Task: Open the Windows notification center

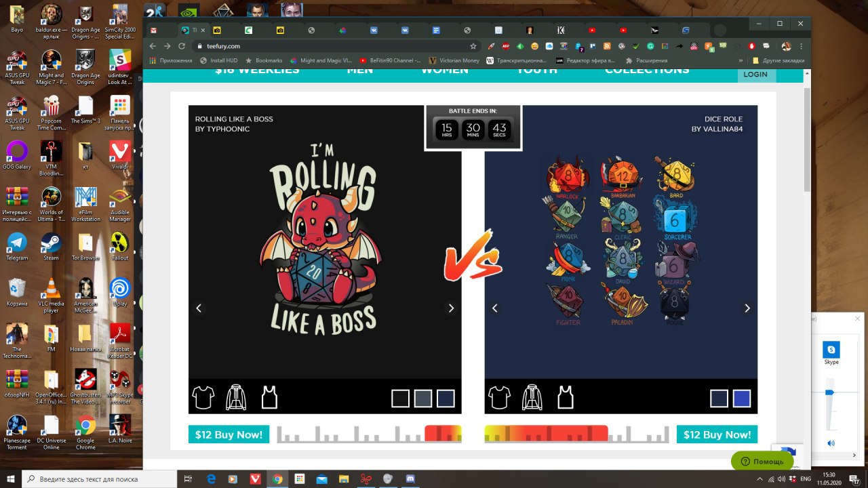Action: [854, 479]
